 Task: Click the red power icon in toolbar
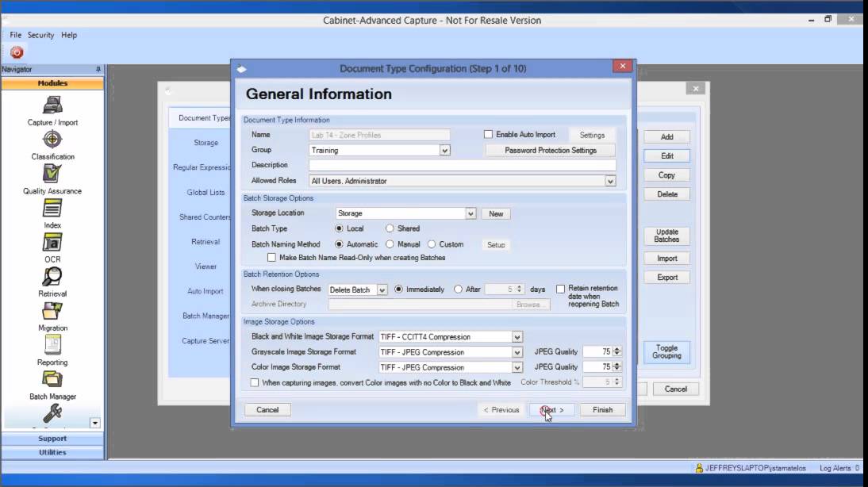click(x=17, y=52)
